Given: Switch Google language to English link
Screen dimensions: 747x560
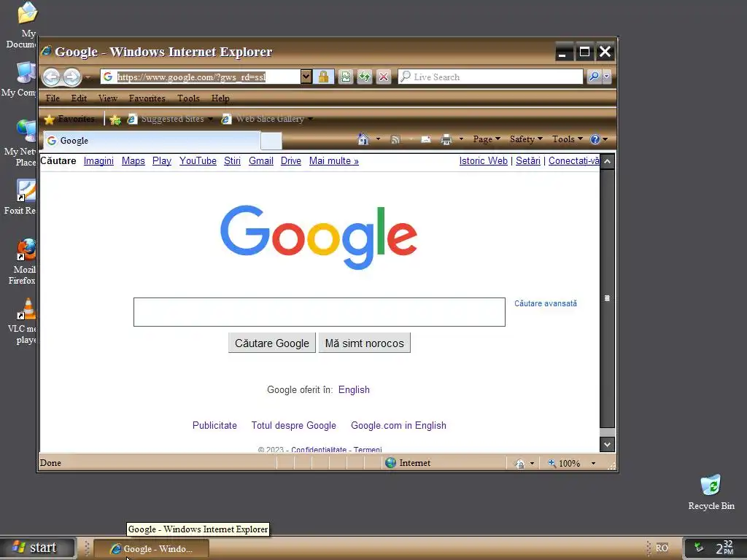Looking at the screenshot, I should 354,389.
